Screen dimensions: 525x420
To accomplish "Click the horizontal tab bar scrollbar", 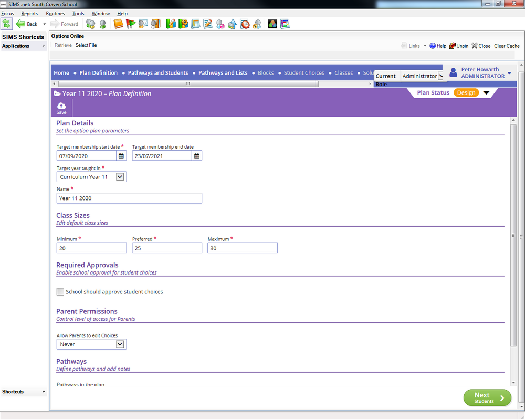I will point(188,83).
